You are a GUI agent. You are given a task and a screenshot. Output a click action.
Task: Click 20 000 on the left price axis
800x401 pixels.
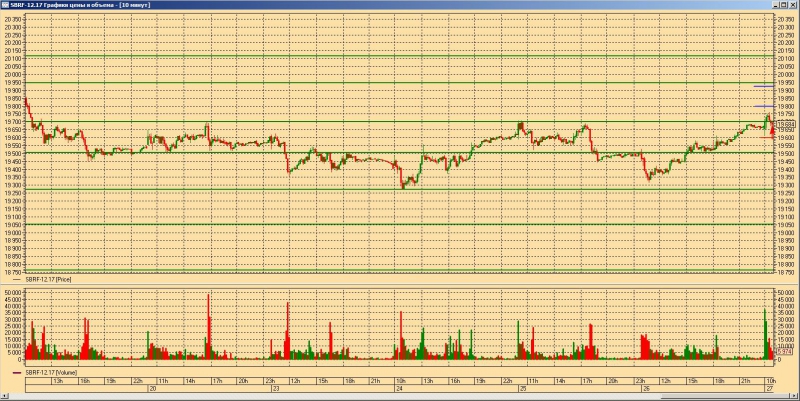[13, 74]
